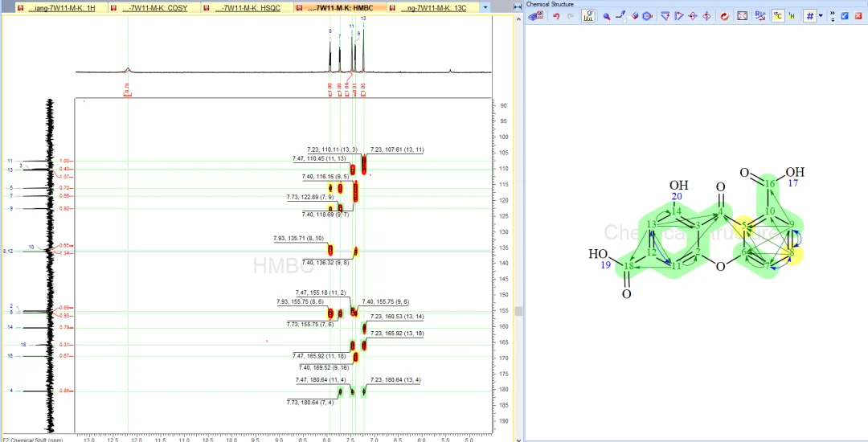Expand the toolbar overflow chevron
868x442 pixels.
tap(833, 16)
